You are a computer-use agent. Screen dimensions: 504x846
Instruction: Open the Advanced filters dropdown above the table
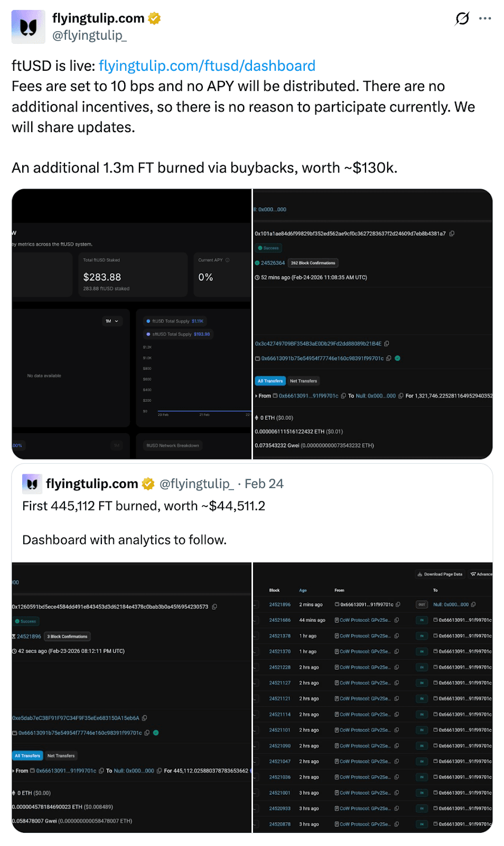[481, 574]
